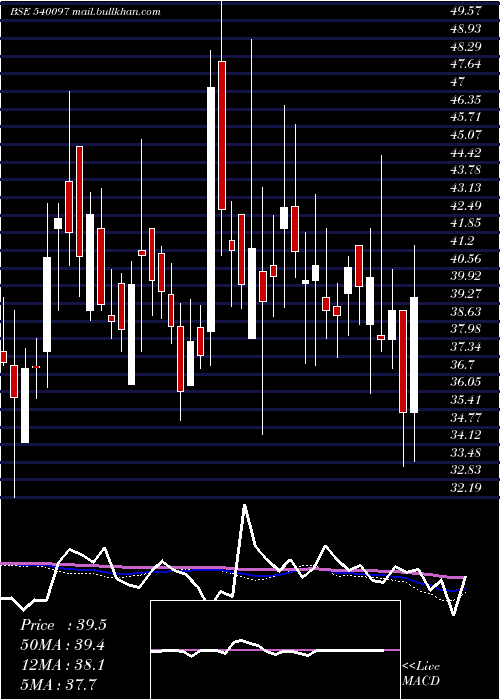500x700 pixels.
Task: Click the 49.57 price axis label
Action: point(465,11)
